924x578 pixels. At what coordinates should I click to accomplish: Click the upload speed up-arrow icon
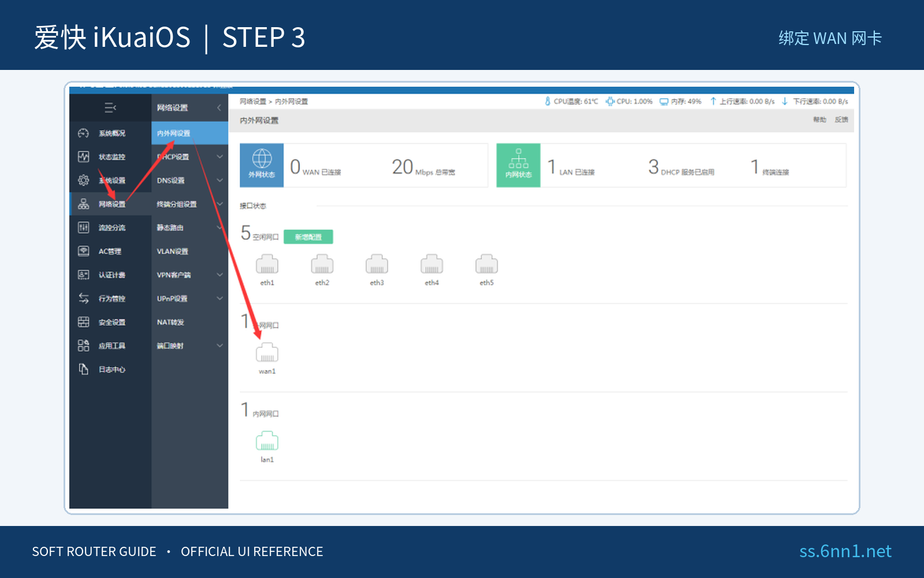pyautogui.click(x=713, y=102)
